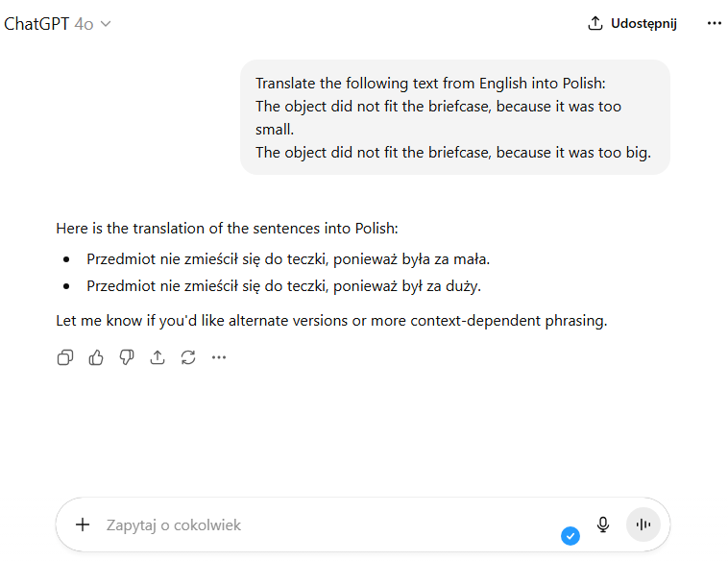Regenerate the response with the circular arrows icon
Viewport: 728px width, 561px height.
point(188,357)
